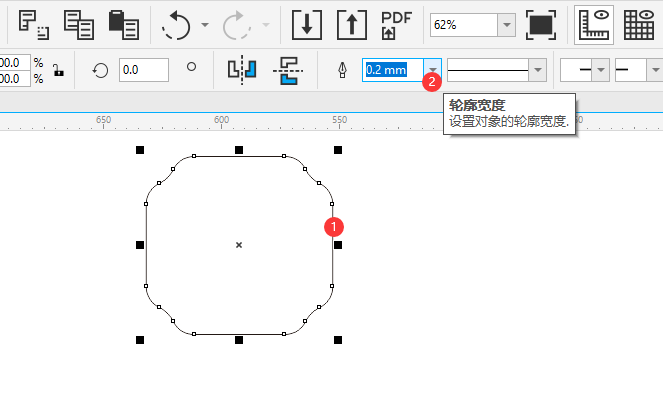Click the Import icon with down arrow
The image size is (663, 400).
(307, 25)
